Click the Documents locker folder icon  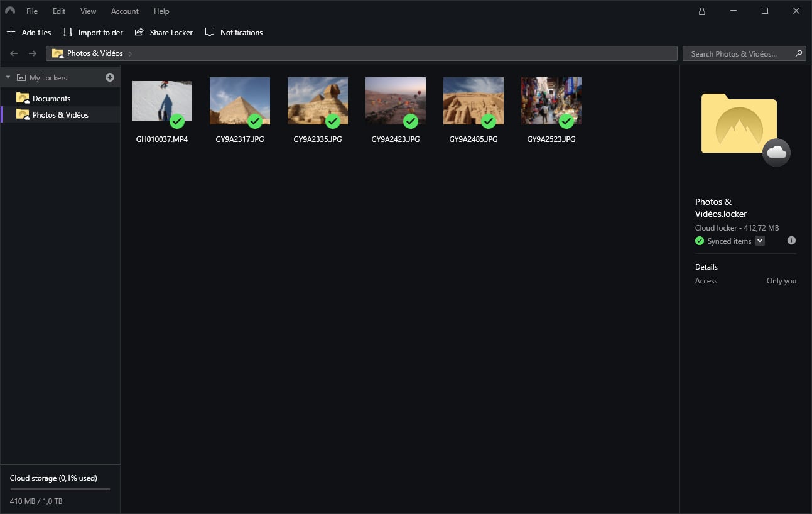(x=23, y=98)
